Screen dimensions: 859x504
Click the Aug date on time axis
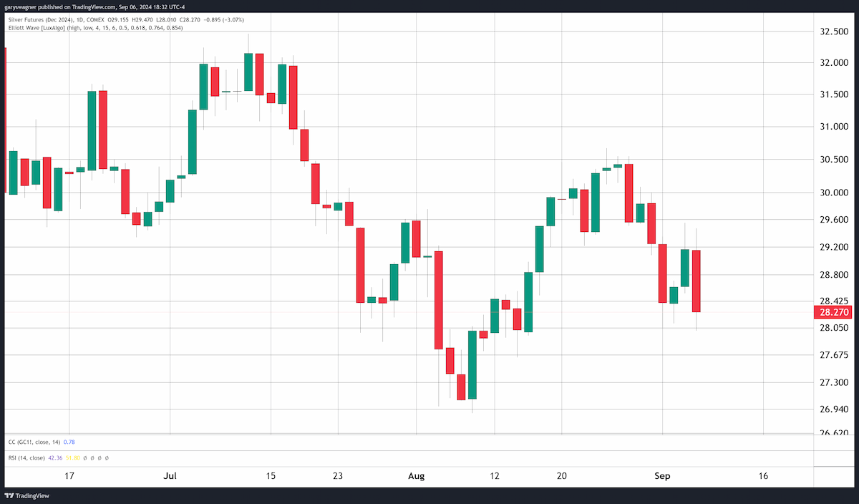point(416,476)
